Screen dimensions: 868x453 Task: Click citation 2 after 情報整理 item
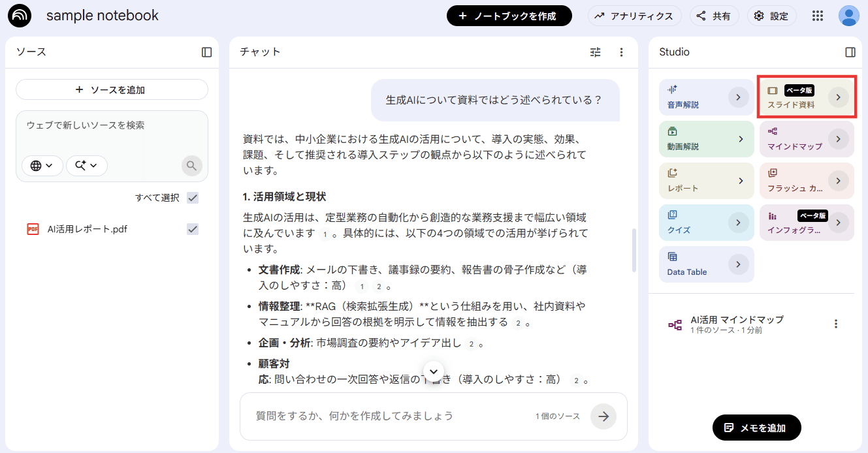519,322
